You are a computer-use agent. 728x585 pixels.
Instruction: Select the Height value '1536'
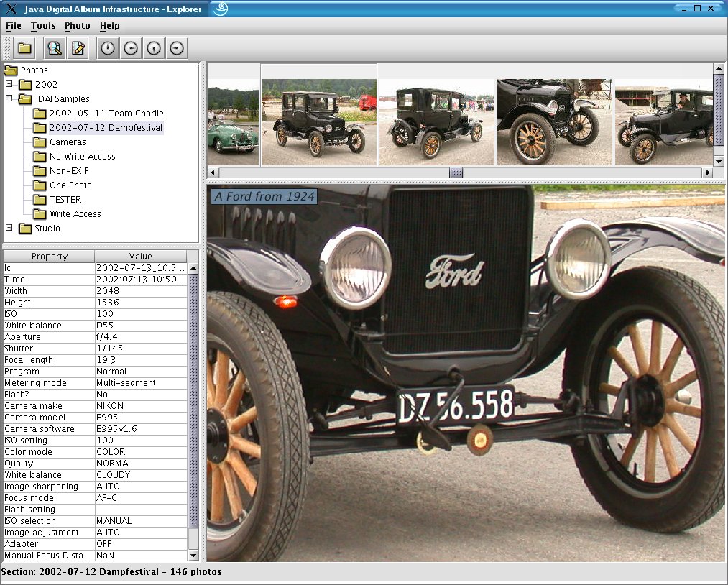(x=141, y=303)
